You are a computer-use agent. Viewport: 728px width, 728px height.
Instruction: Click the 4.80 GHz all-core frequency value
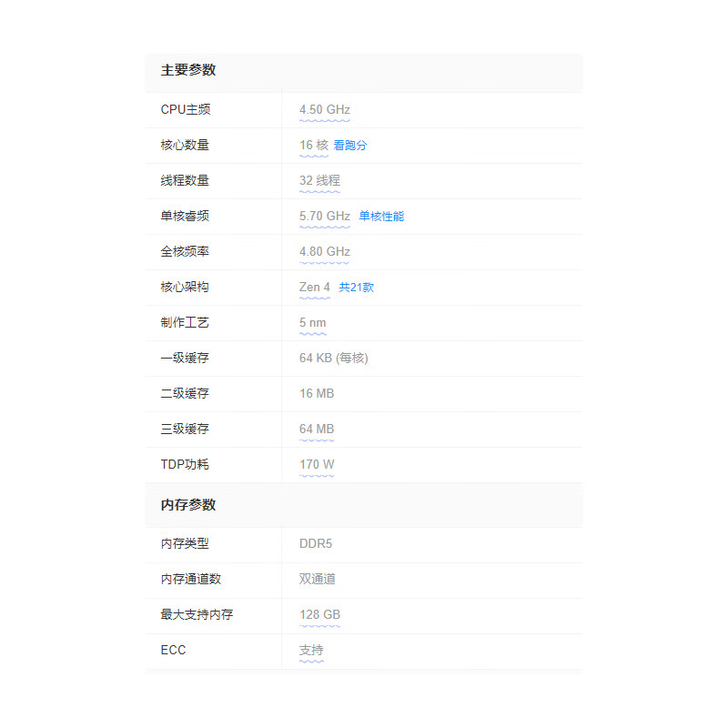tap(325, 251)
